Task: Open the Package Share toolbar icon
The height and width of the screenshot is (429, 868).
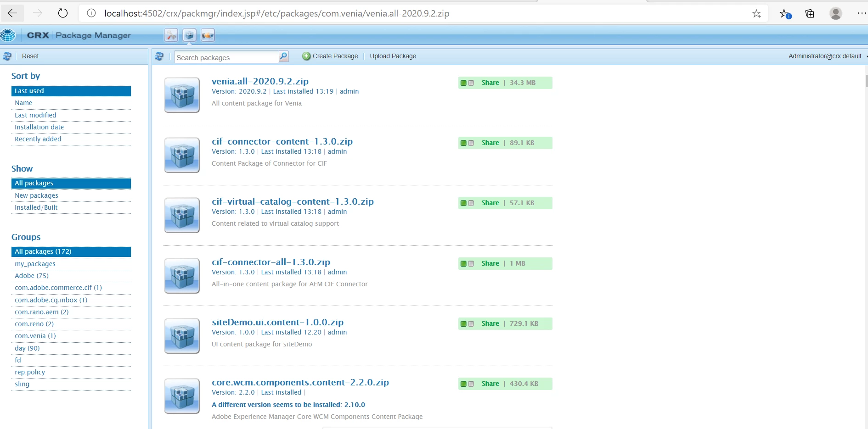Action: pos(208,35)
